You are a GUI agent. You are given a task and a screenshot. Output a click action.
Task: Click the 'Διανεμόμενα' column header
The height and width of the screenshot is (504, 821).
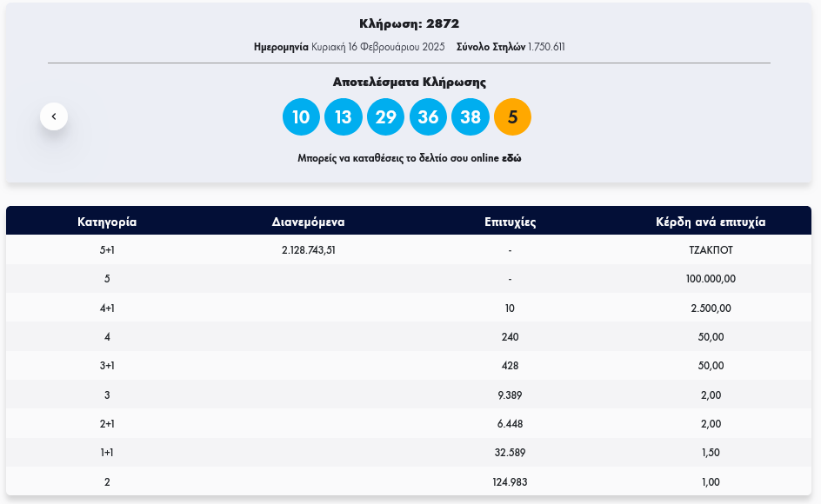click(x=309, y=222)
